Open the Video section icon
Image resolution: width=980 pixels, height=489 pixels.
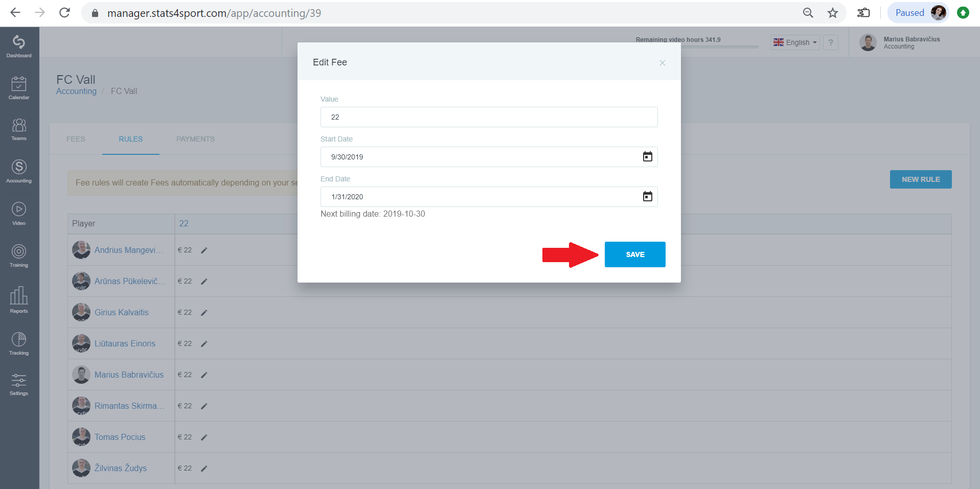pyautogui.click(x=19, y=214)
